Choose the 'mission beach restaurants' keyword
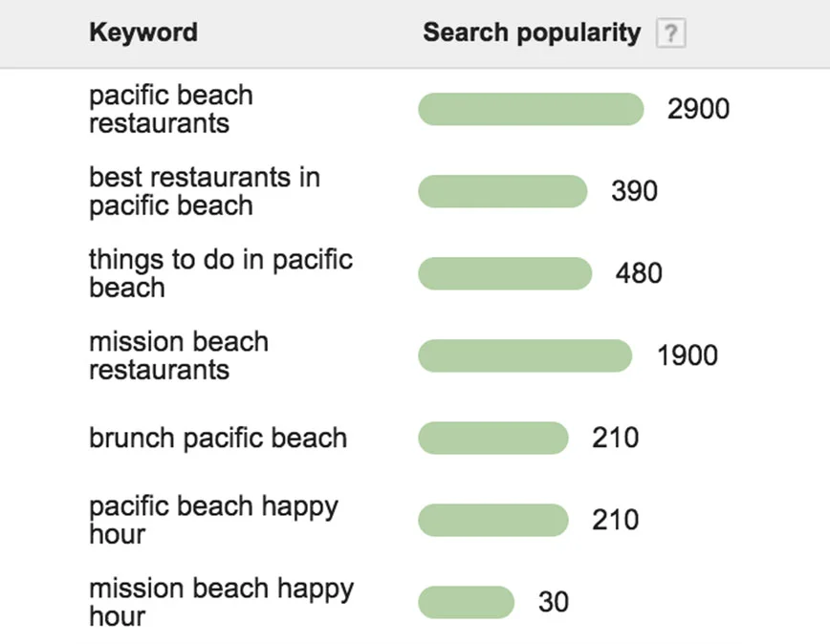 tap(179, 355)
